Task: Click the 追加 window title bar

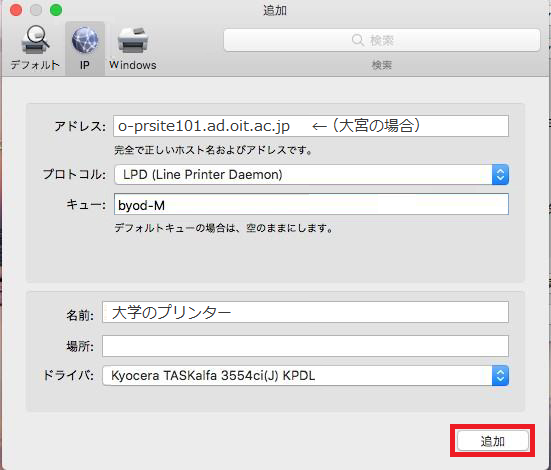Action: (275, 10)
